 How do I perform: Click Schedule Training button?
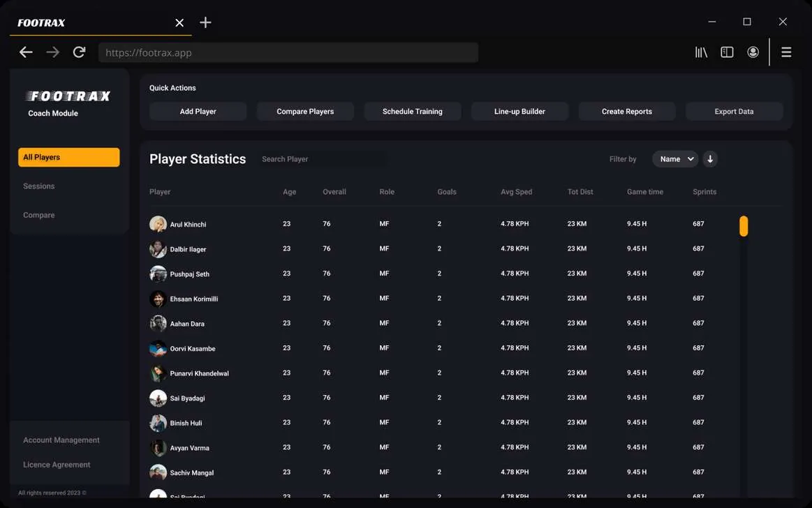(412, 111)
